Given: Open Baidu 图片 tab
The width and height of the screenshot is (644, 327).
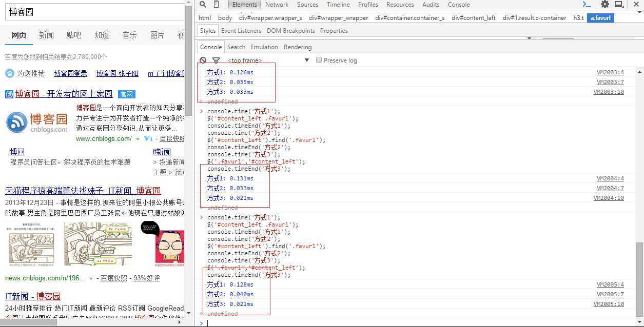Looking at the screenshot, I should pyautogui.click(x=157, y=35).
